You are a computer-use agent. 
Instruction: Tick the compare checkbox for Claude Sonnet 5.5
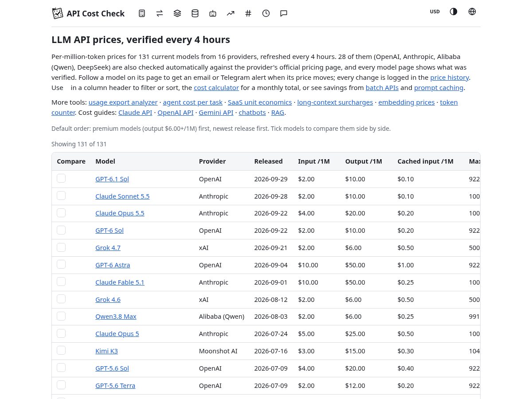pos(61,196)
